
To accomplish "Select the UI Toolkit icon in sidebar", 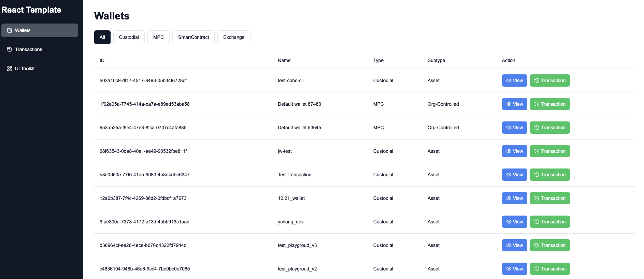I will 10,68.
